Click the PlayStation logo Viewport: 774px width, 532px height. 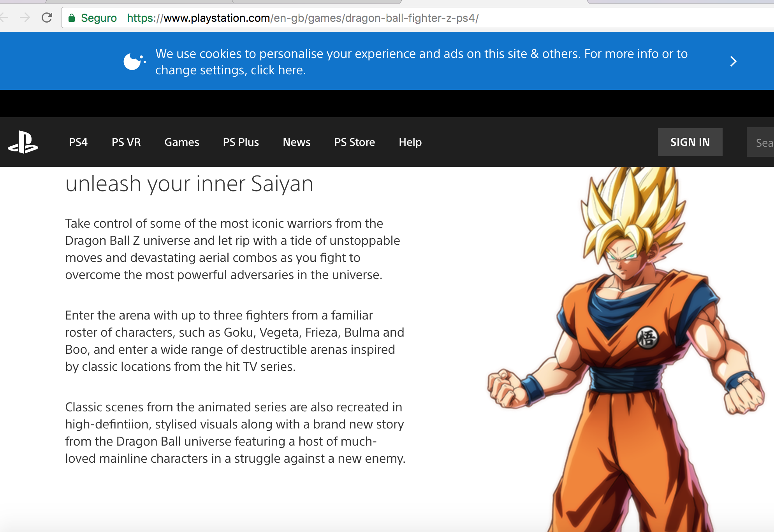click(23, 142)
